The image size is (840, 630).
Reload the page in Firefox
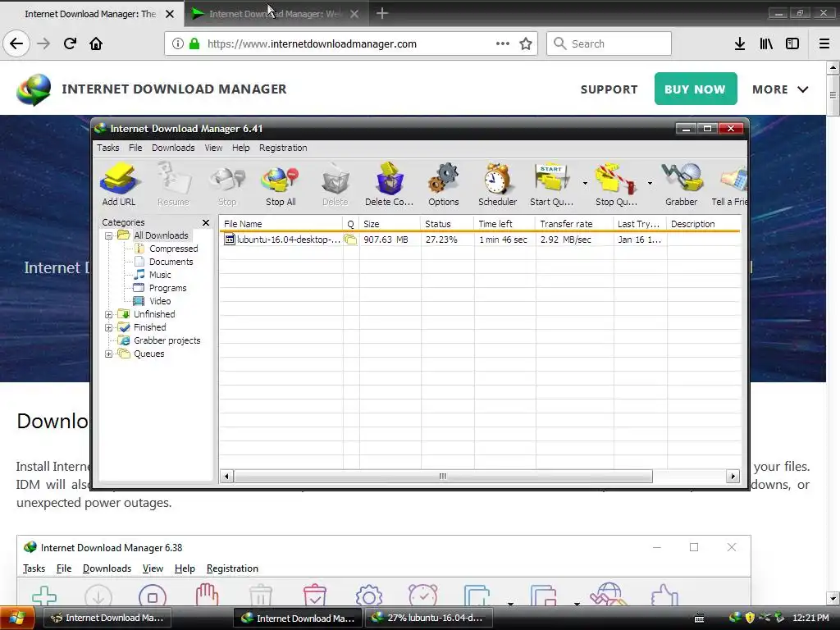point(71,43)
